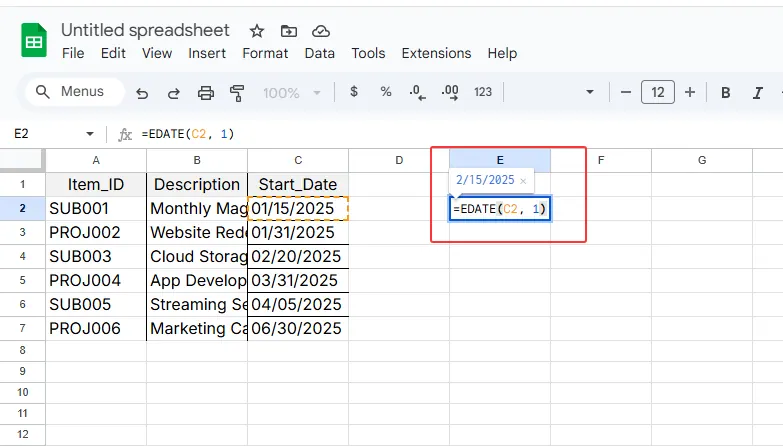Open the Format menu
The image size is (783, 446).
coord(265,53)
